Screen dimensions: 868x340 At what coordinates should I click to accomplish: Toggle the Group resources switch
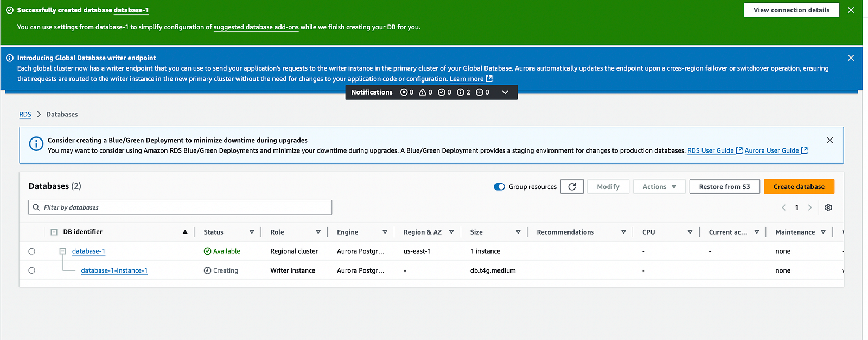point(499,187)
